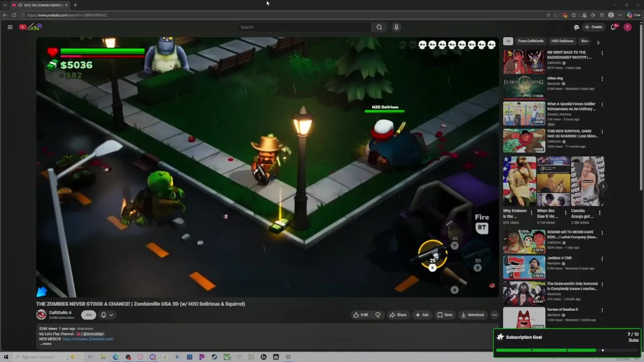Go back in the browser
This screenshot has height=362, width=644.
(5, 15)
